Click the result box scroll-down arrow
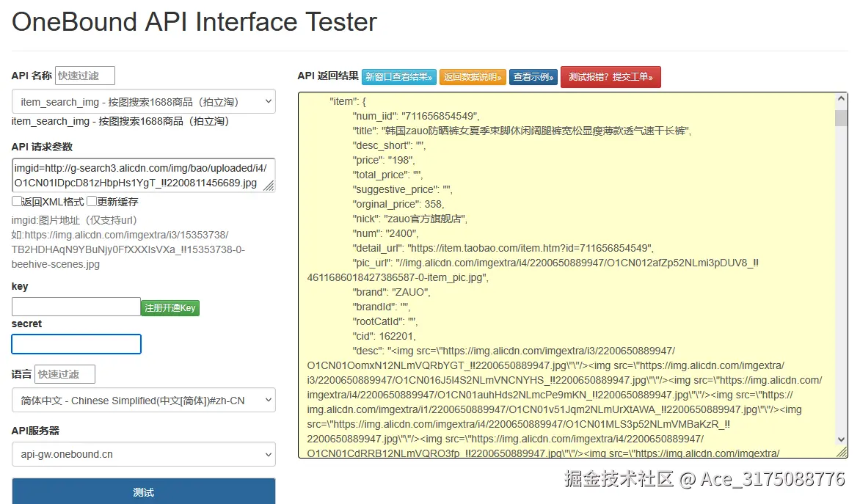The width and height of the screenshot is (860, 504). (x=841, y=439)
